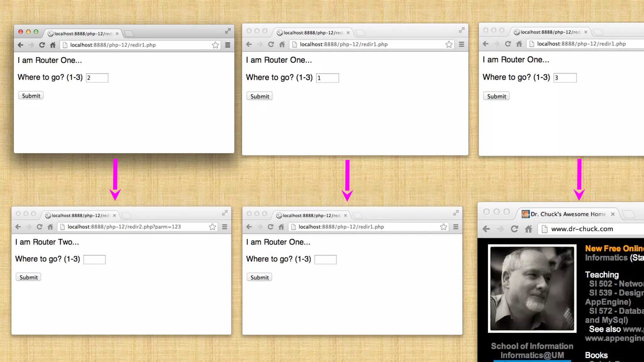The image size is (644, 362).
Task: Click reload icon in dr-chuck.com window
Action: [514, 229]
